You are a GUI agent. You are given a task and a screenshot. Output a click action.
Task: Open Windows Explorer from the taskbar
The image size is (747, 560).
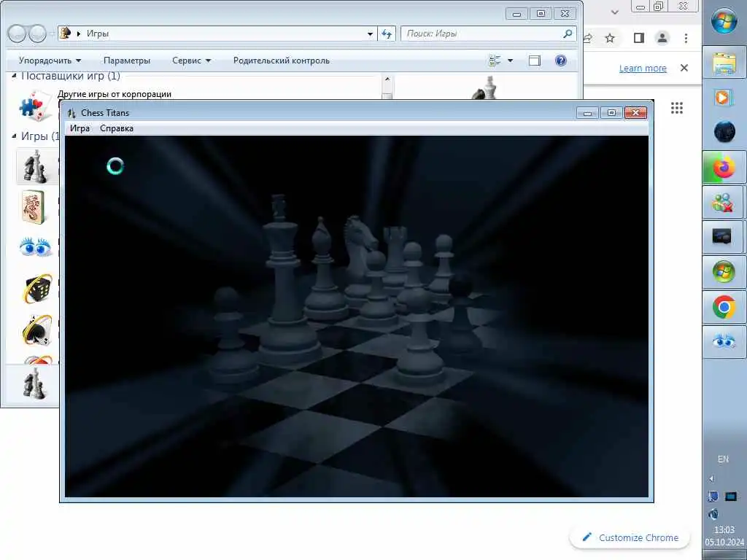point(724,63)
